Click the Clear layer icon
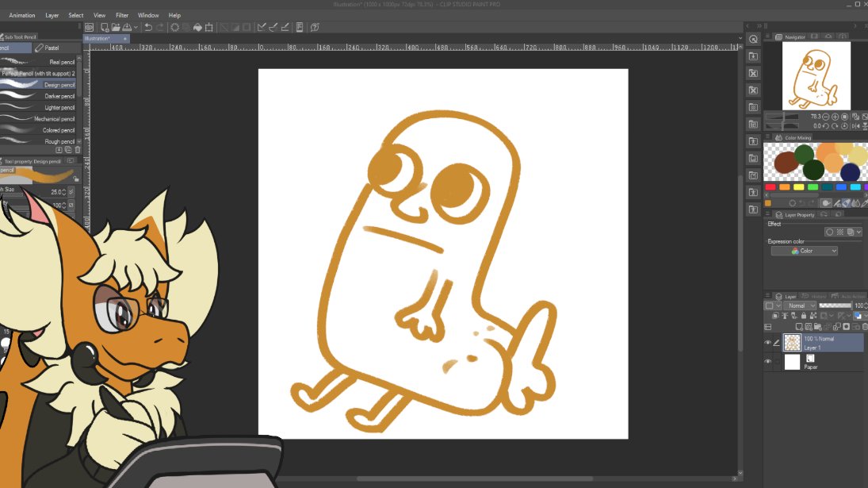This screenshot has height=488, width=868. pos(175,27)
